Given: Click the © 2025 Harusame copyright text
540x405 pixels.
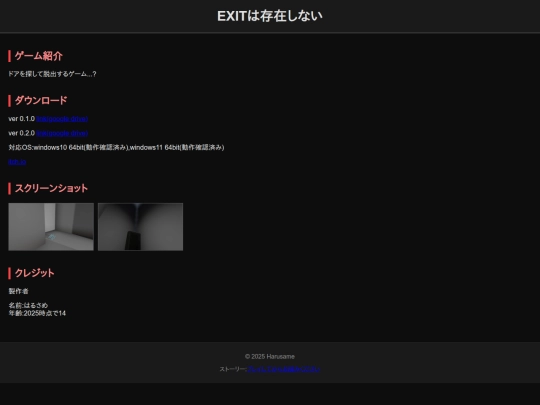Looking at the screenshot, I should point(270,356).
